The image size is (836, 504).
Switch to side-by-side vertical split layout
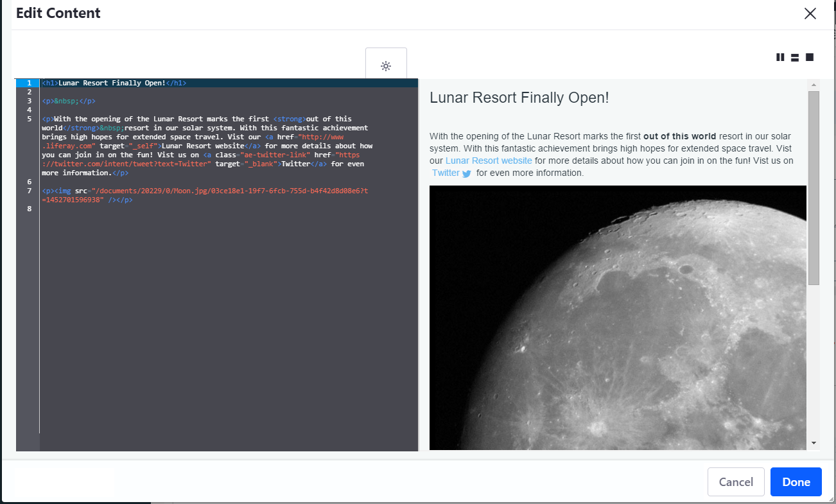tap(780, 57)
